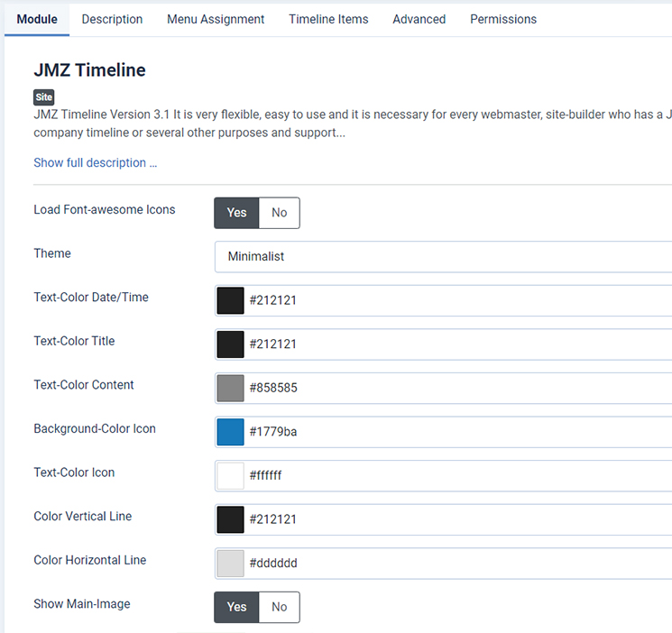Set Show Main-Image to Yes

[x=236, y=607]
